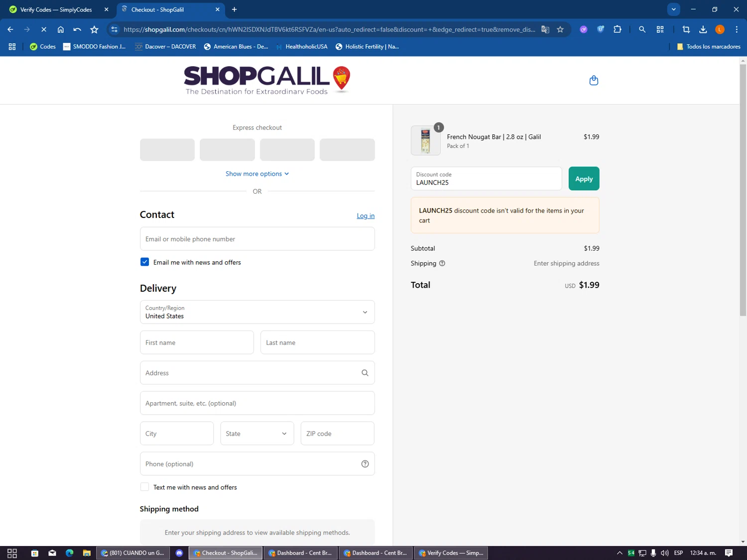This screenshot has width=747, height=560.
Task: Open the Codes bookmark
Action: [43, 46]
